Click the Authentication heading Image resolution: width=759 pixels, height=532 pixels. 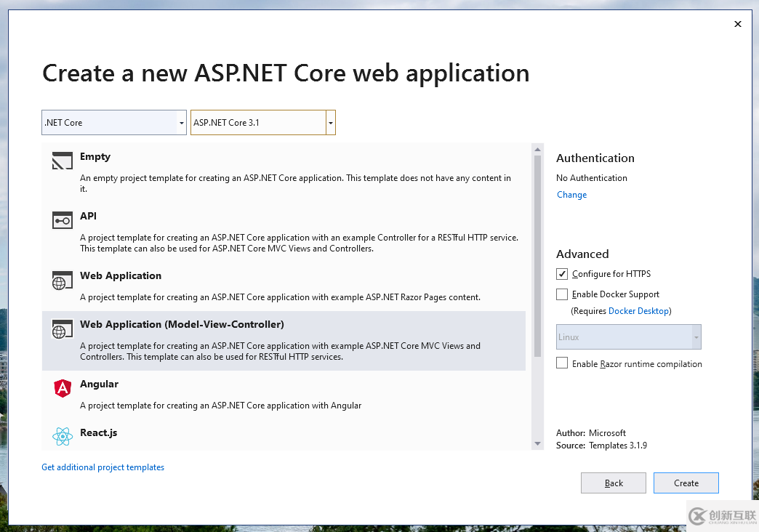[x=595, y=158]
